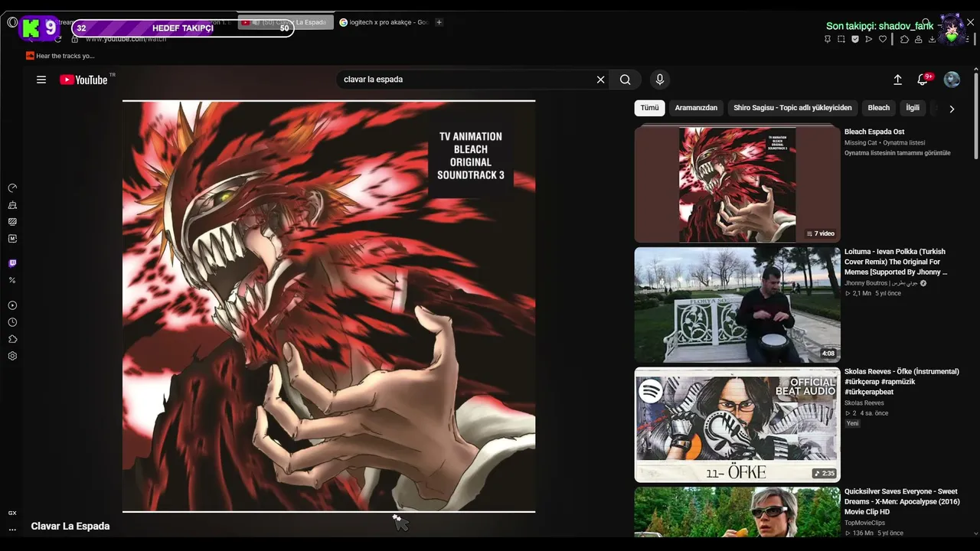Viewport: 980px width, 551px height.
Task: Click the send arrow icon in toolbar
Action: tap(869, 39)
